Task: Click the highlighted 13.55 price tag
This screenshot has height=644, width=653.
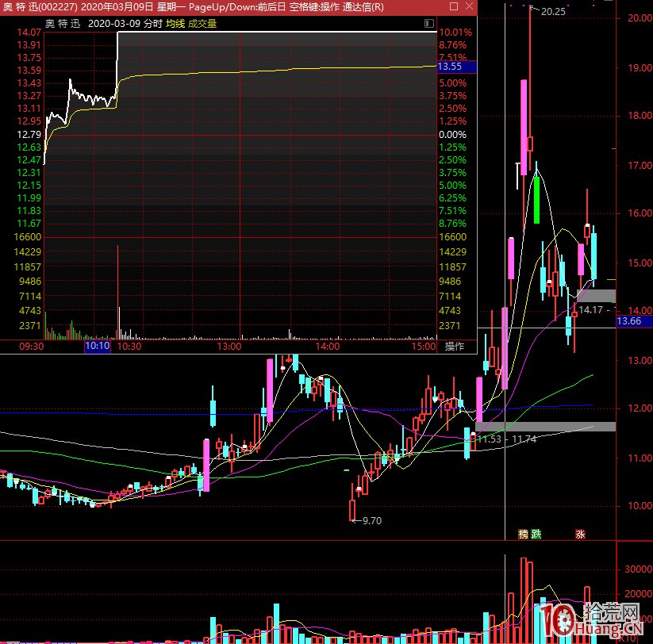Action: tap(456, 67)
